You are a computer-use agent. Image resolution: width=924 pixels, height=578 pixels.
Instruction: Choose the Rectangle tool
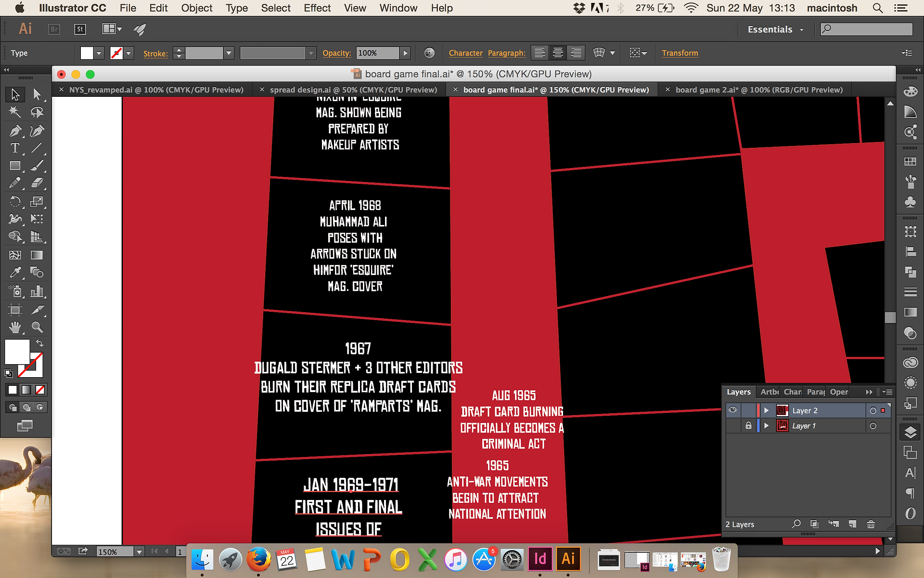click(15, 166)
